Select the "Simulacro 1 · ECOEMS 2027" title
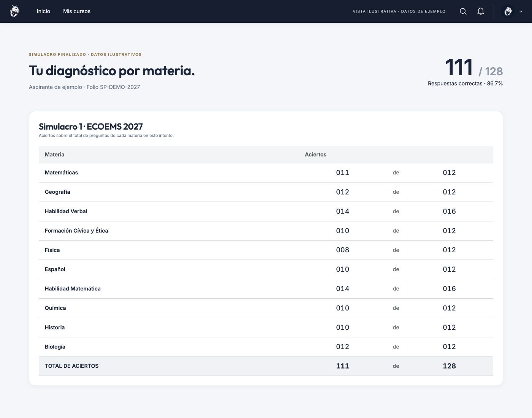 click(x=91, y=127)
